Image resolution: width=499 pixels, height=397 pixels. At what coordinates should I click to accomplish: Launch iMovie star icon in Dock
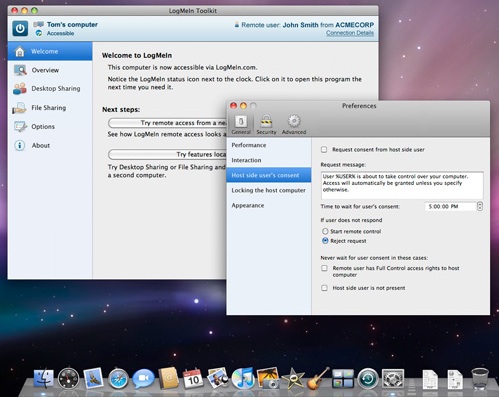(x=293, y=379)
